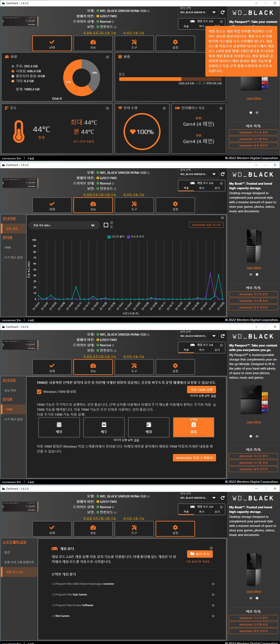Click WINDOWS 디스크 관리 in status overview window
The width and height of the screenshot is (280, 644).
click(x=253, y=132)
